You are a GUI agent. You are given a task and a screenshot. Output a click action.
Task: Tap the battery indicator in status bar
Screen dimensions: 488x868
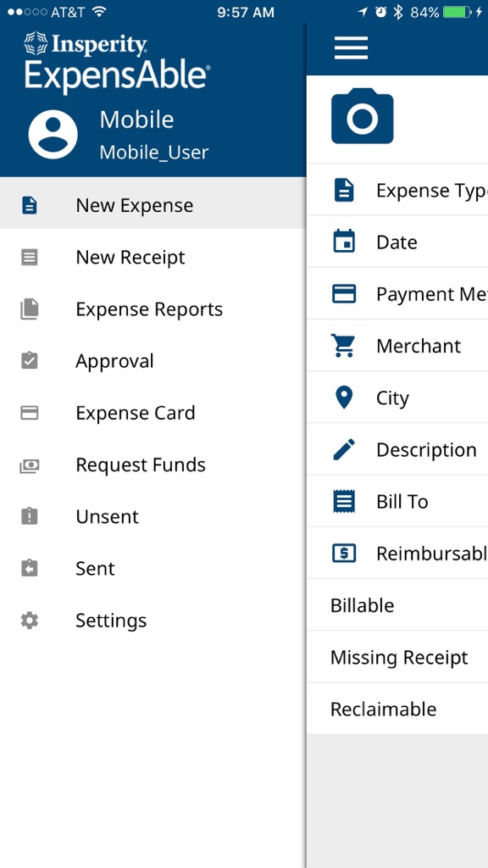tap(458, 12)
